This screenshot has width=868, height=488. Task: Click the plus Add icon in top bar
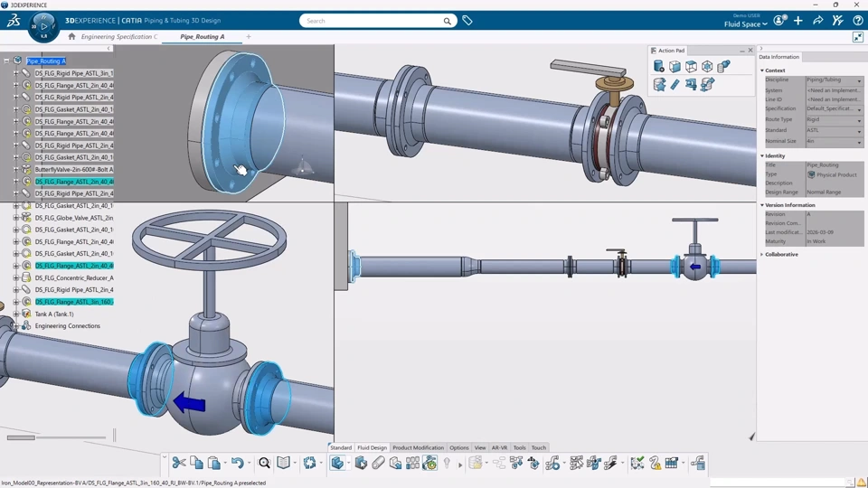(x=797, y=21)
